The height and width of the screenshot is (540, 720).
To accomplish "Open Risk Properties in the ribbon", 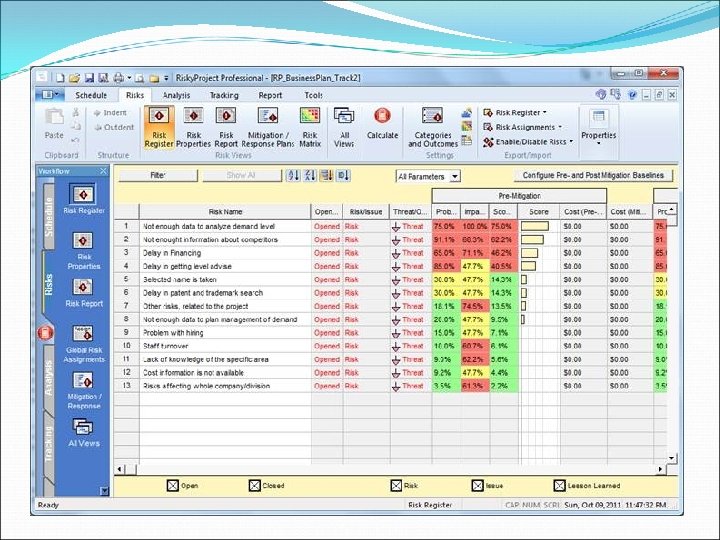I will tap(193, 127).
